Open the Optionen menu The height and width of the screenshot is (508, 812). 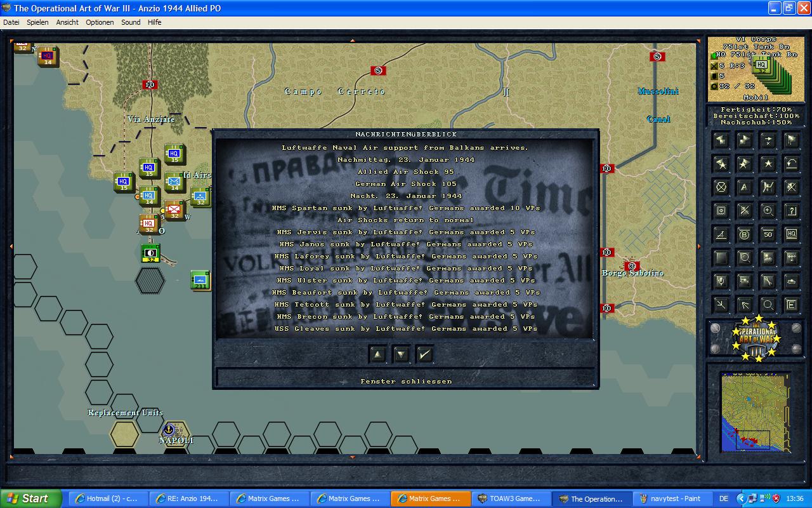point(100,22)
